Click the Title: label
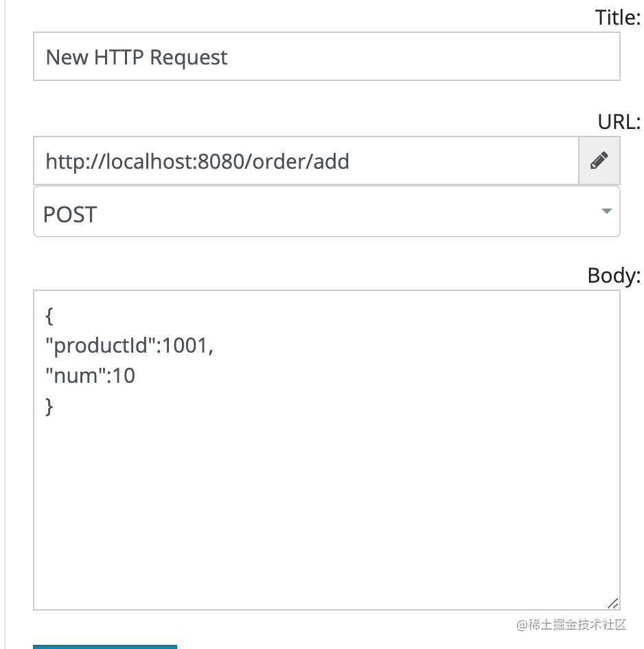The height and width of the screenshot is (649, 644). 617,17
